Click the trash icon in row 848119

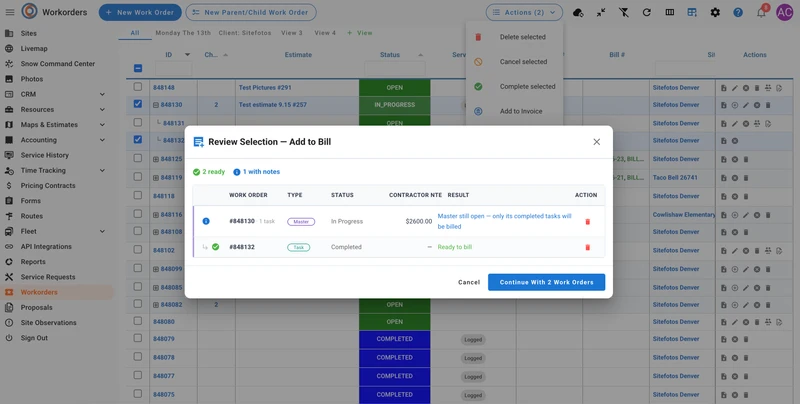[746, 178]
